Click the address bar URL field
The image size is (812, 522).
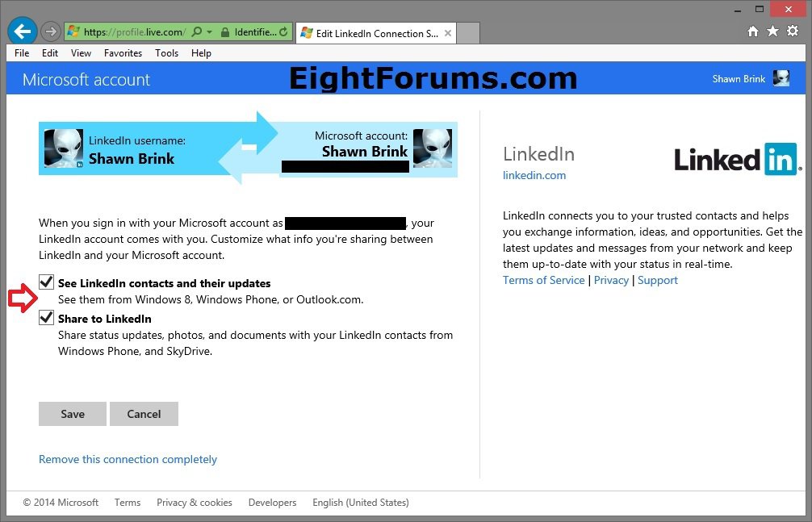coord(135,32)
